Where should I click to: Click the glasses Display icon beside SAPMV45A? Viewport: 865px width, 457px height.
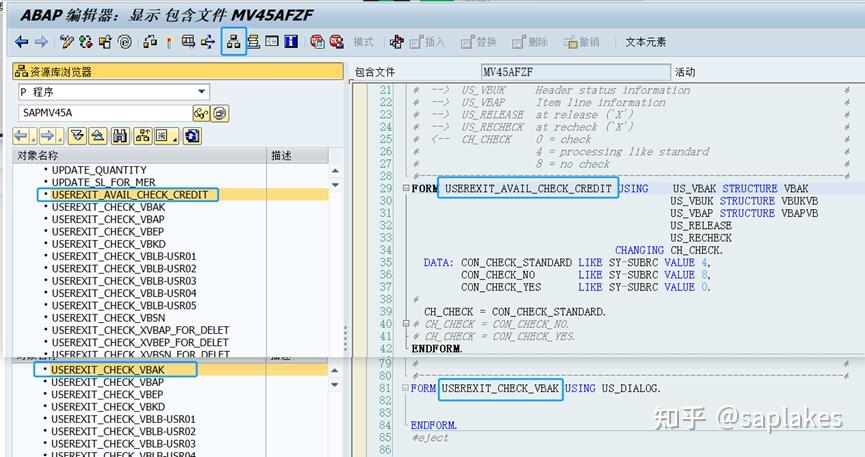(200, 113)
